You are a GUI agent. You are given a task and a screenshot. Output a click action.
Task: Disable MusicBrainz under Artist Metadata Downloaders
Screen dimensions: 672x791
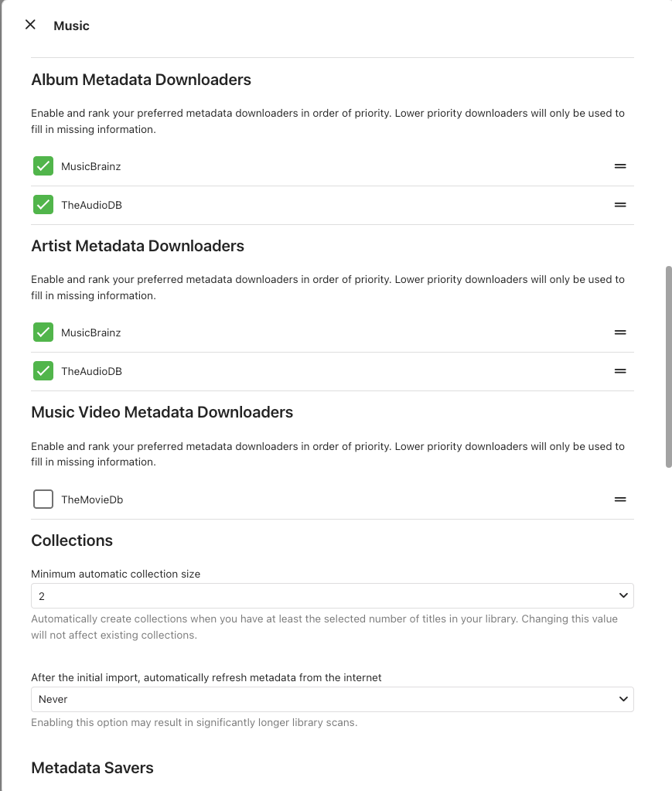(43, 332)
